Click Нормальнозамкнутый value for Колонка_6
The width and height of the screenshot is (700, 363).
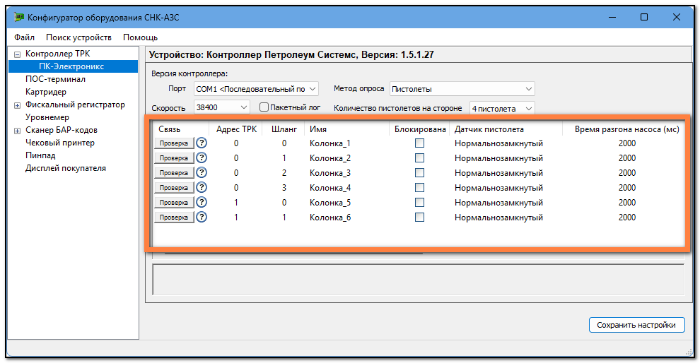pos(499,217)
